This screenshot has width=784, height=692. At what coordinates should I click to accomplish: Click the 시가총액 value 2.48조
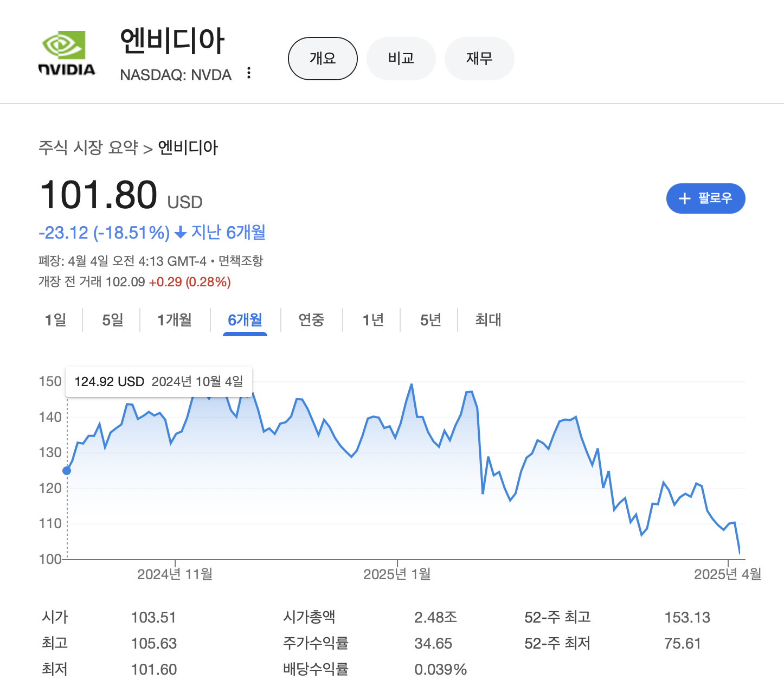click(x=435, y=618)
